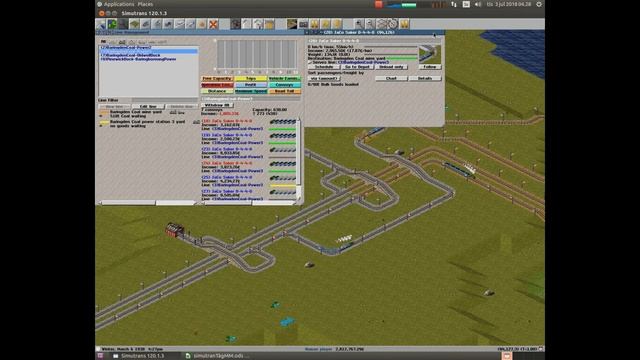Select the red X remove tool
Viewport: 640px width, 360px height.
click(213, 24)
